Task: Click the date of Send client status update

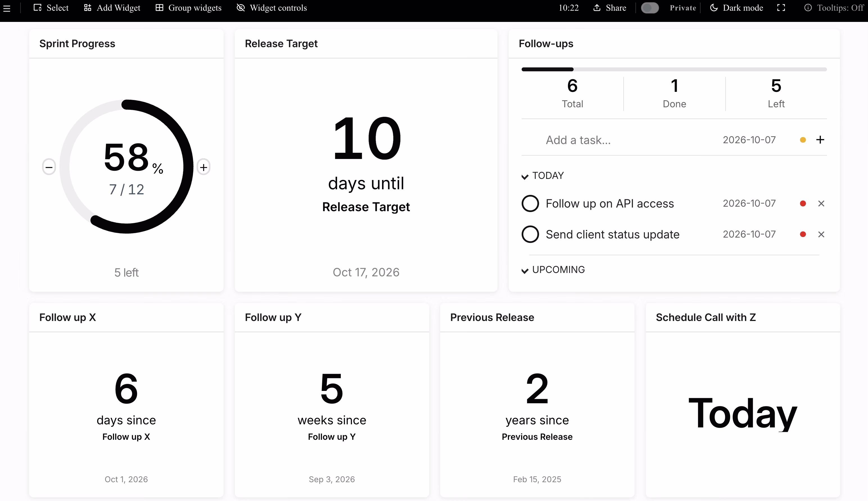Action: 749,234
